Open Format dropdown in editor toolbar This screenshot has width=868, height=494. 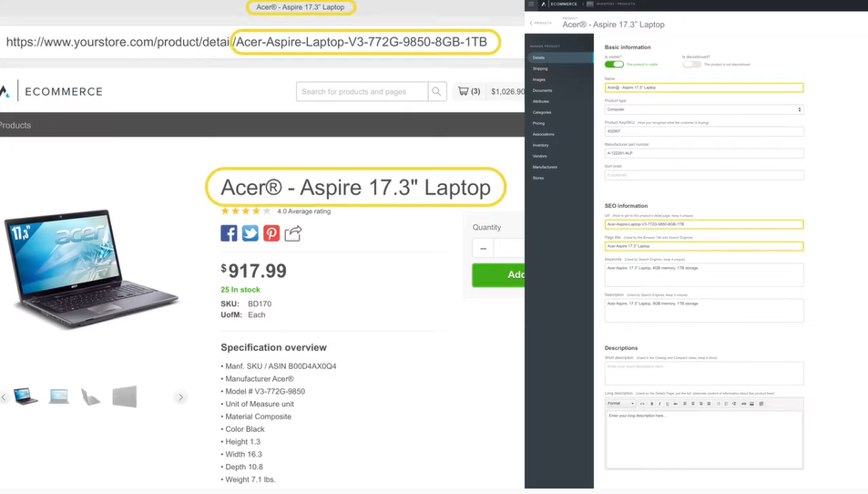(620, 404)
